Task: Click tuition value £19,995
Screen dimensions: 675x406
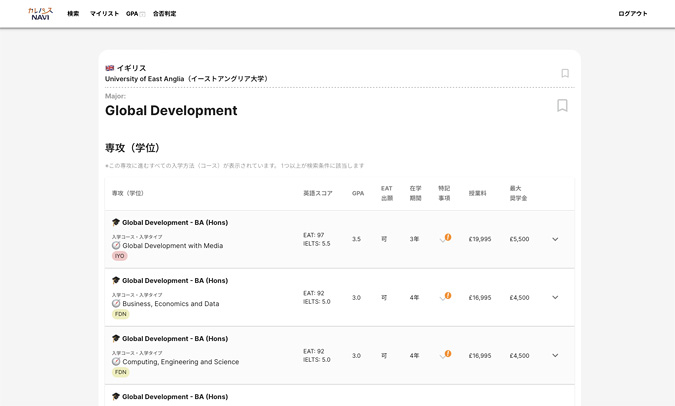Action: tap(480, 239)
